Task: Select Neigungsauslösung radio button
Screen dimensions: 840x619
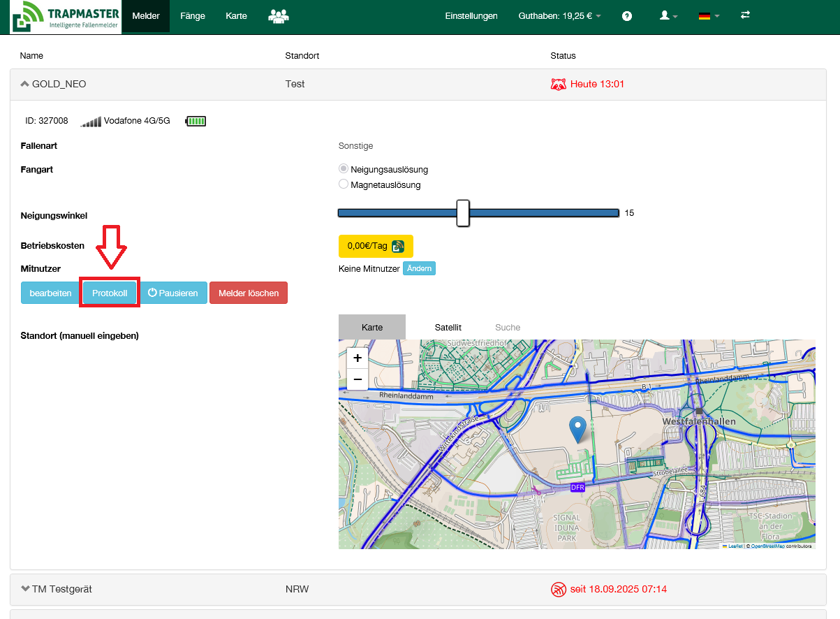Action: coord(343,169)
